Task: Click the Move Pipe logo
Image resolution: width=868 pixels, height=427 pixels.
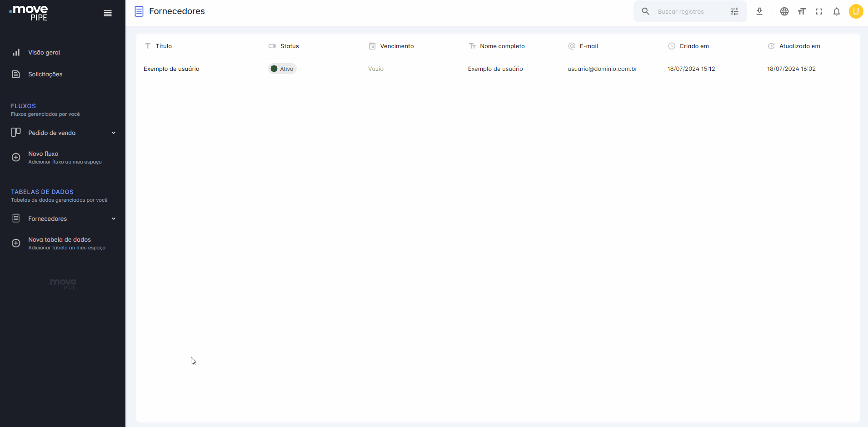Action: click(29, 13)
